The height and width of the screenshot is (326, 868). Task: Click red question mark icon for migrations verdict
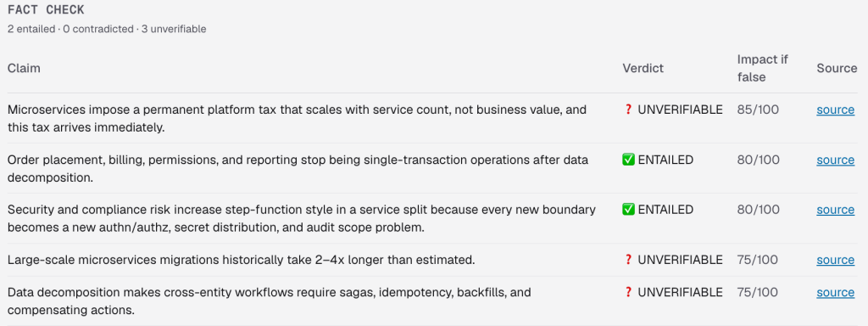tap(628, 260)
